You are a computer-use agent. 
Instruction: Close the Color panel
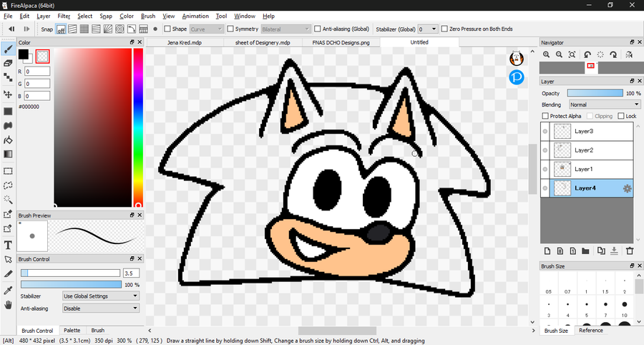pyautogui.click(x=140, y=42)
